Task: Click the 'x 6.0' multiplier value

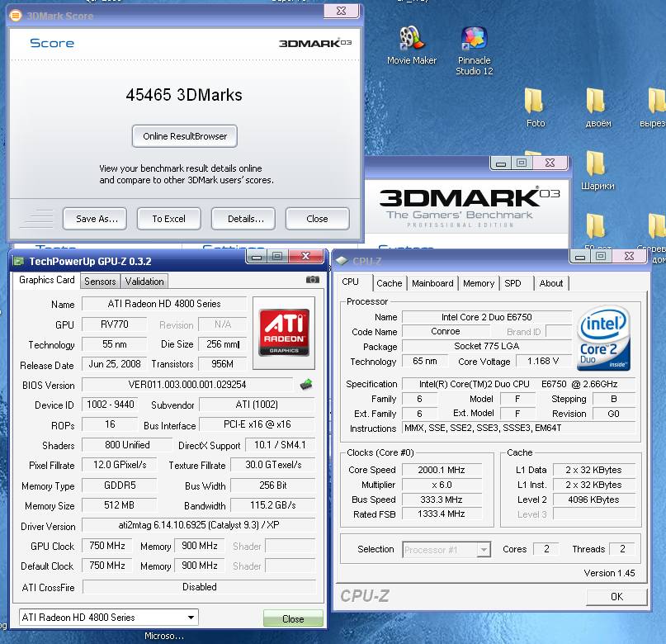Action: pos(442,485)
